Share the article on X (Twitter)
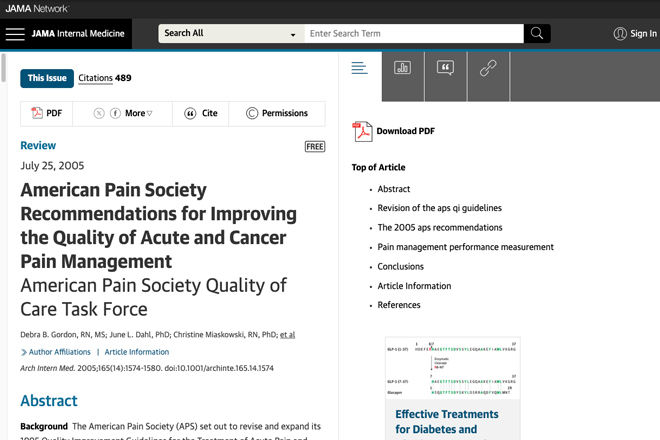660x440 pixels. 99,113
